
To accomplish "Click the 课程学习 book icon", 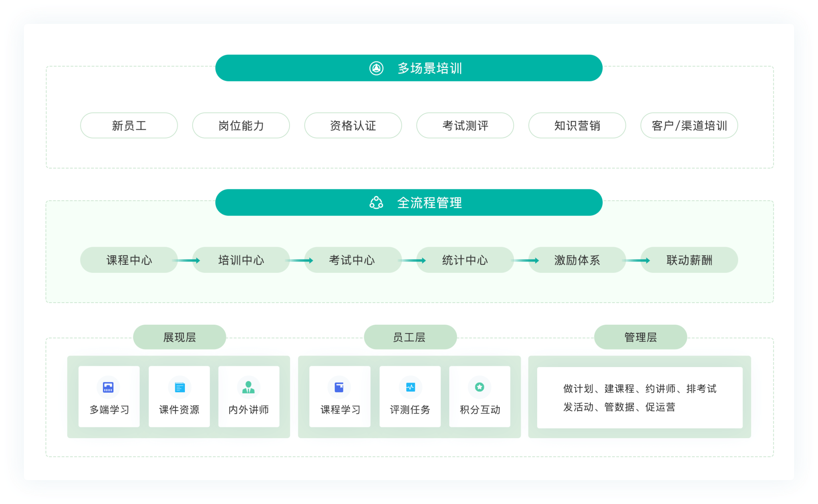I will click(x=339, y=387).
